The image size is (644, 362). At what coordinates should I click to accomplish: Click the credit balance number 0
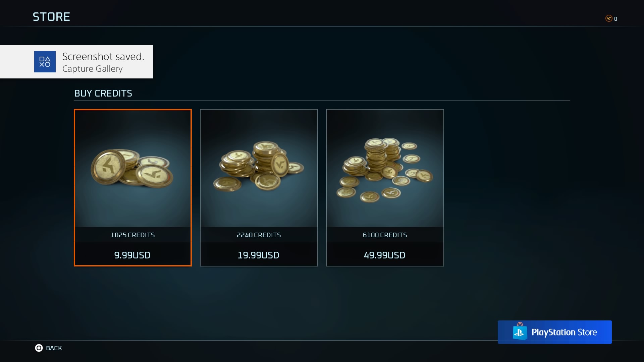[x=615, y=19]
